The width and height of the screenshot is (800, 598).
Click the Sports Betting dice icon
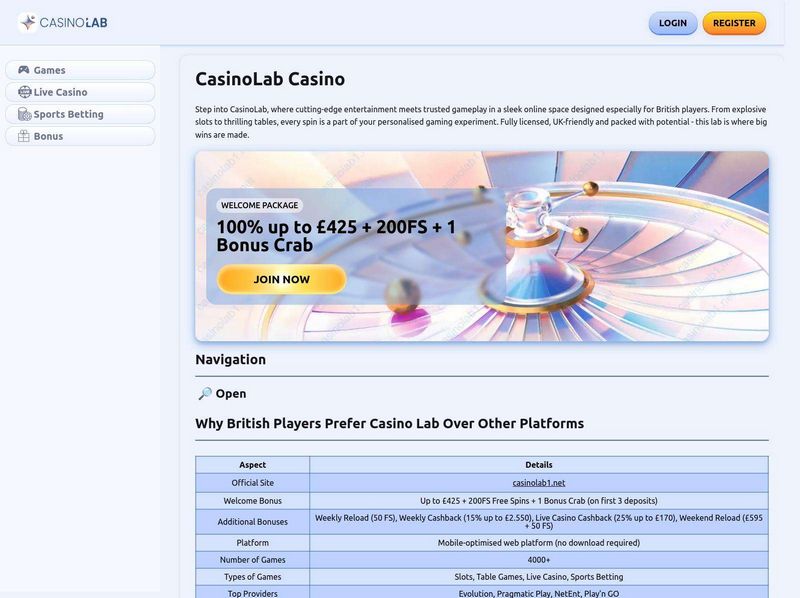tap(23, 114)
